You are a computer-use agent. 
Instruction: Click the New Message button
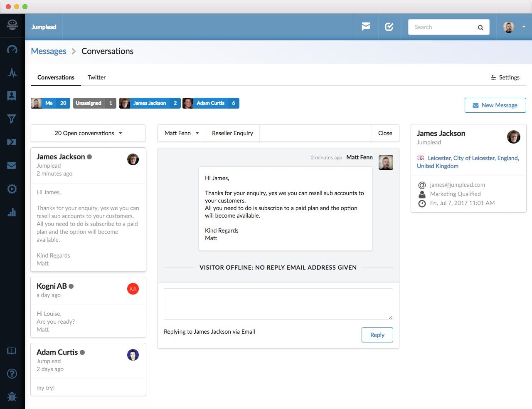(x=495, y=105)
